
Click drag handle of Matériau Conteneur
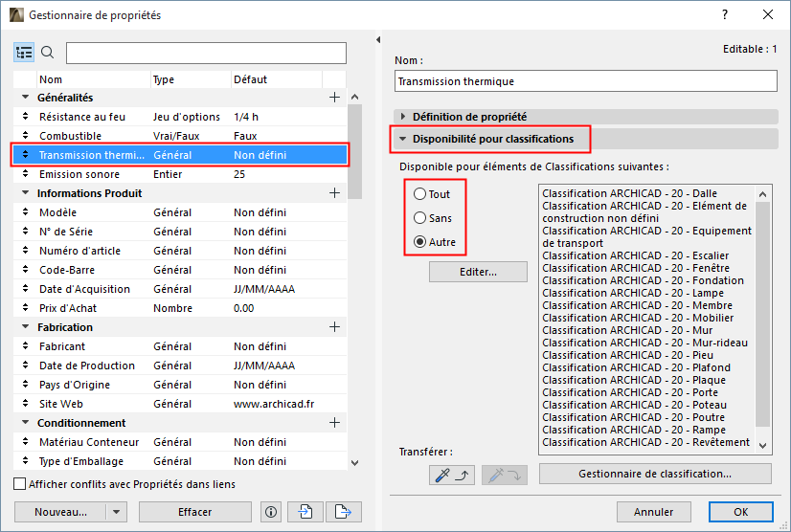(25, 442)
